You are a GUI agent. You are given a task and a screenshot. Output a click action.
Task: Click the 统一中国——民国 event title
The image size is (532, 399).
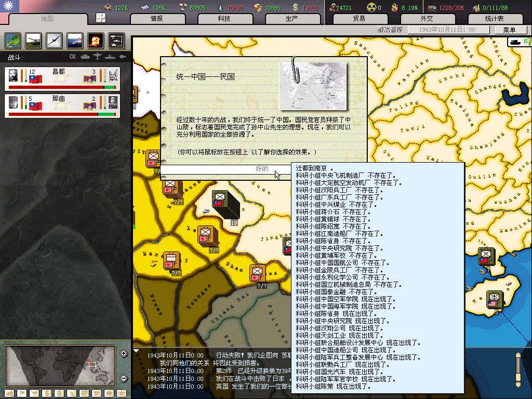[205, 77]
